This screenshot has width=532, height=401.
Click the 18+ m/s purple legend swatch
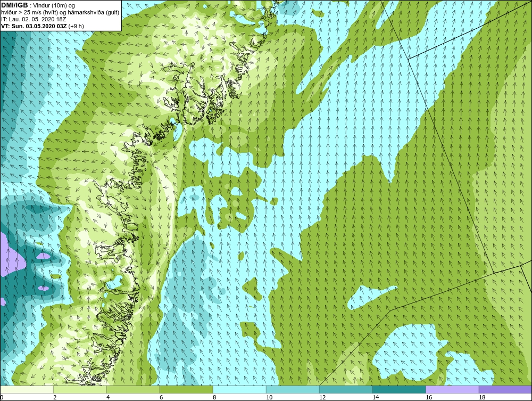[505, 389]
